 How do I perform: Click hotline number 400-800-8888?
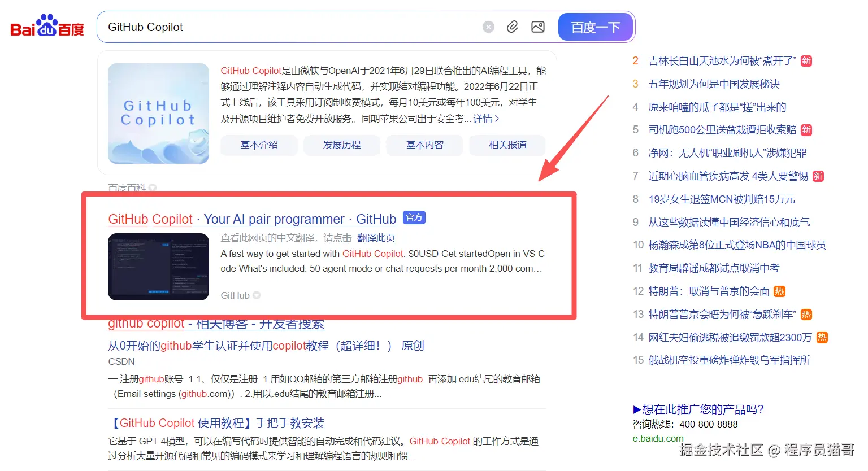click(x=709, y=424)
